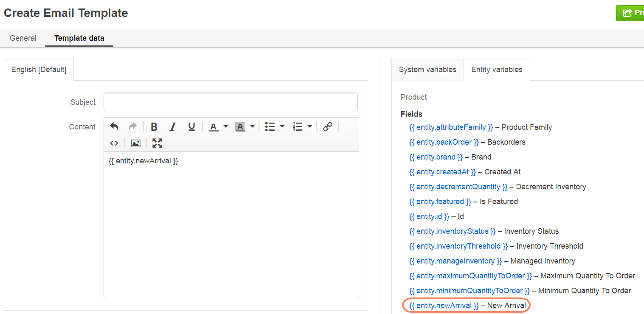Select the English [Default] language tab

click(x=39, y=70)
